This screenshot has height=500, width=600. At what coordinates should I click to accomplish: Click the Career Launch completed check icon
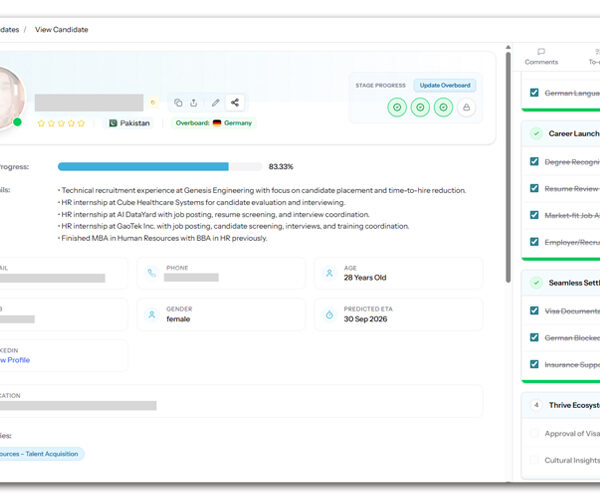point(536,134)
